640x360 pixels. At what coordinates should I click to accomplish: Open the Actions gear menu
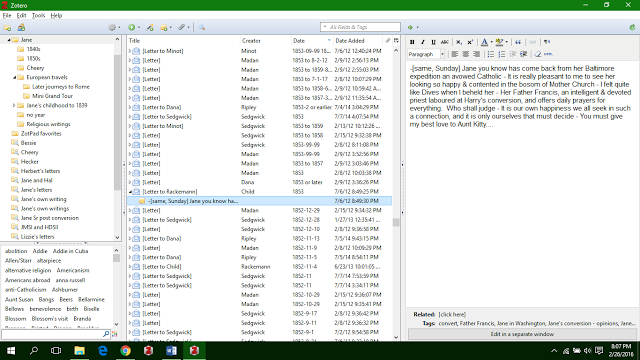click(x=114, y=27)
